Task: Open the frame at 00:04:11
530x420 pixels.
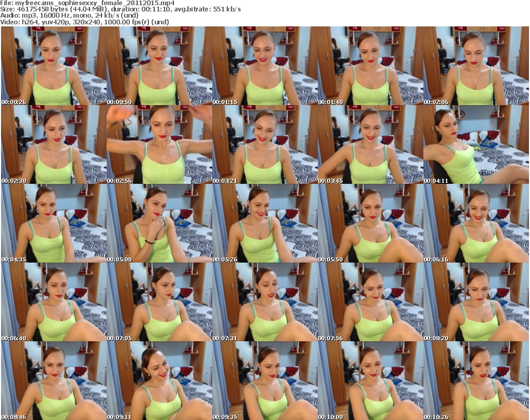Action: coord(476,144)
